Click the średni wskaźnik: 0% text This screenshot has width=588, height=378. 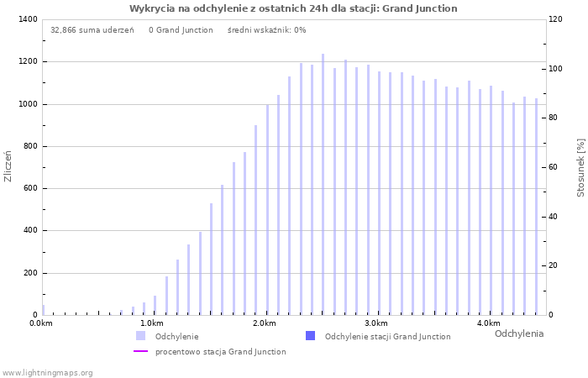(x=266, y=29)
